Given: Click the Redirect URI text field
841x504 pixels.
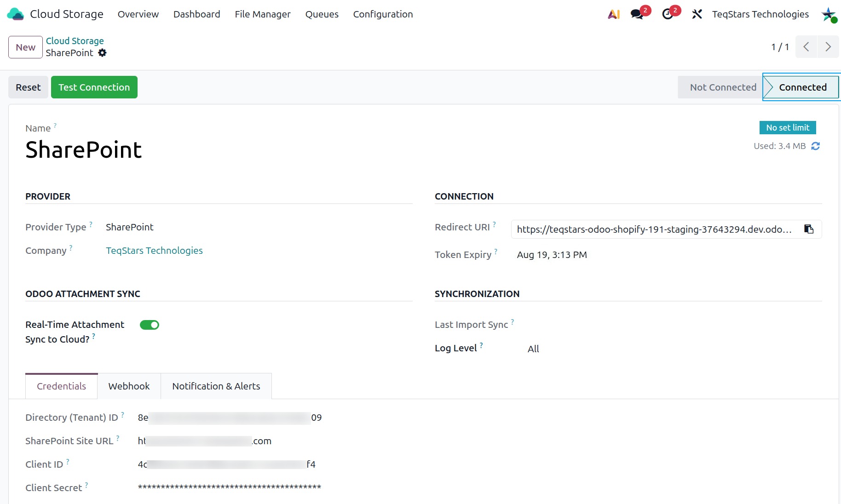Looking at the screenshot, I should 654,229.
